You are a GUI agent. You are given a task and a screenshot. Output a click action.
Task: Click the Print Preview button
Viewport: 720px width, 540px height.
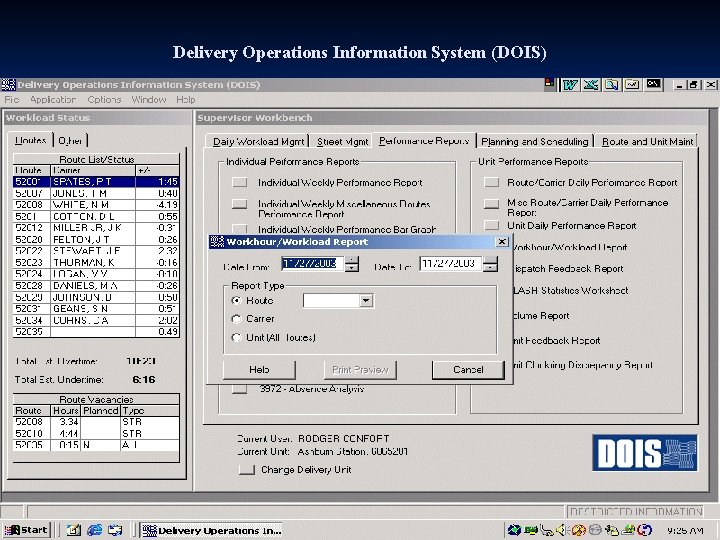(x=360, y=370)
